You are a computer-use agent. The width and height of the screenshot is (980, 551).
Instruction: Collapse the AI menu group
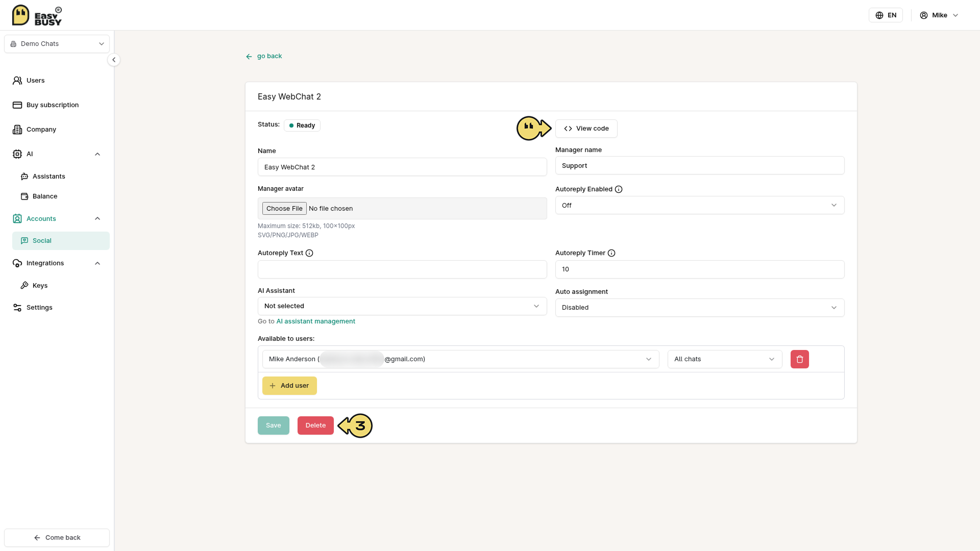tap(97, 154)
